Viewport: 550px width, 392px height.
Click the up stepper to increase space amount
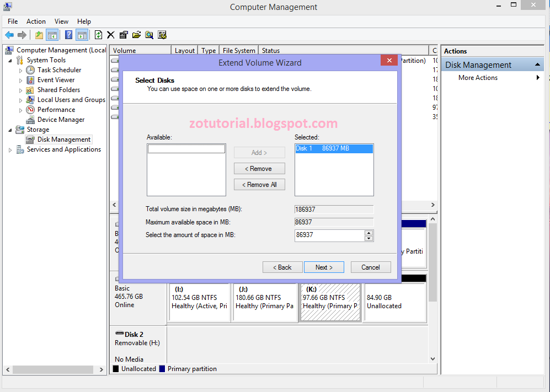click(369, 233)
